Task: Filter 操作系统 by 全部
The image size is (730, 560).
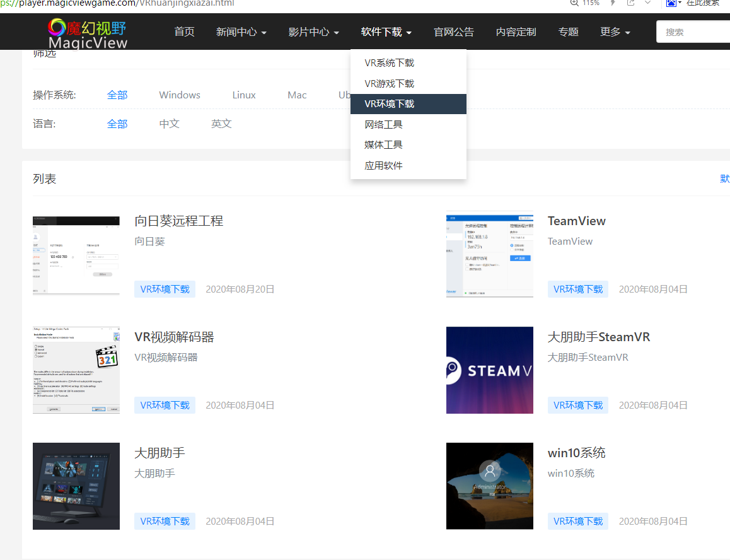Action: coord(117,95)
